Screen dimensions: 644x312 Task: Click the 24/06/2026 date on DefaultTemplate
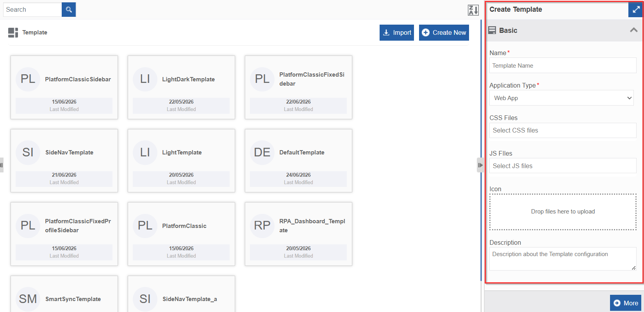click(298, 175)
